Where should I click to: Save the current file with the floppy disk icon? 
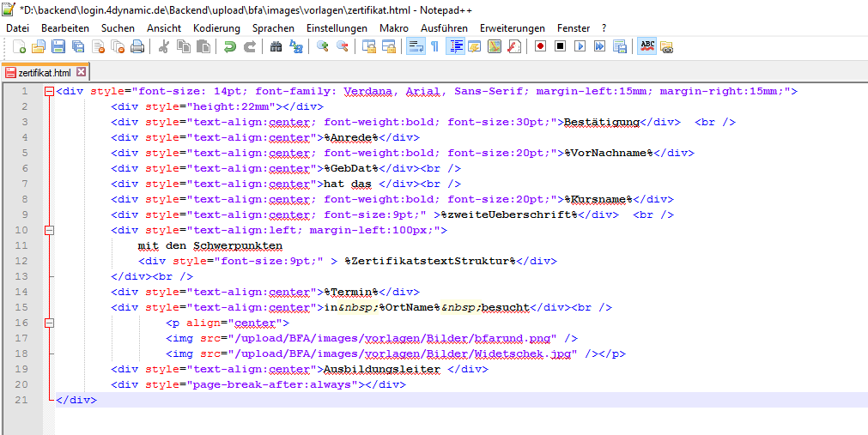(58, 46)
